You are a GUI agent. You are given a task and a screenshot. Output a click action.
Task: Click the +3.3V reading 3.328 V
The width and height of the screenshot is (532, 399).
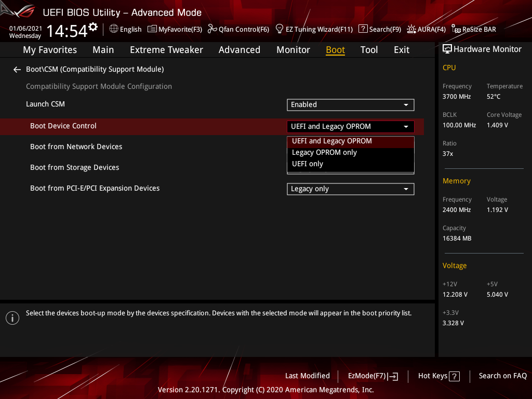point(453,323)
